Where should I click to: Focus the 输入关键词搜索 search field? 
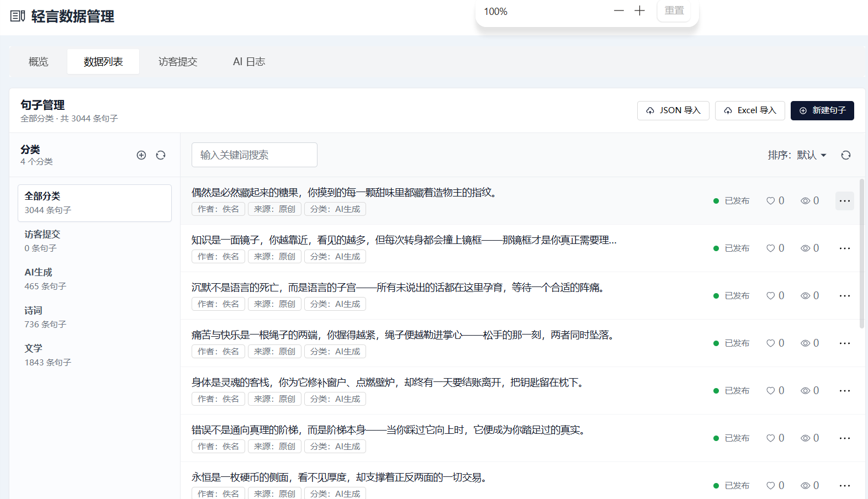[255, 155]
